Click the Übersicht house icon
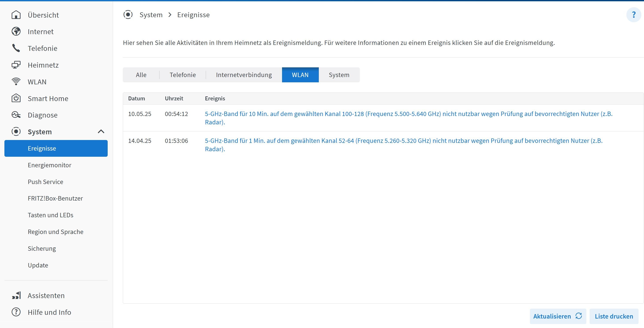The image size is (644, 328). coord(16,15)
